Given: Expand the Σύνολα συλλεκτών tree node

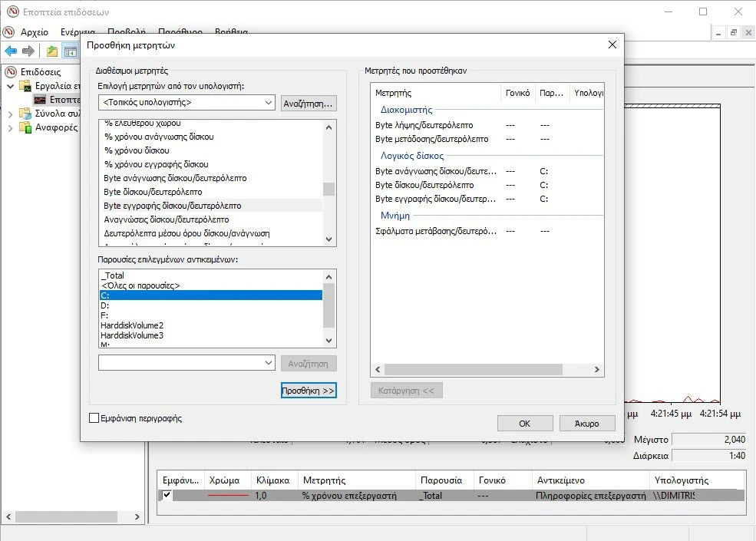Looking at the screenshot, I should [10, 114].
